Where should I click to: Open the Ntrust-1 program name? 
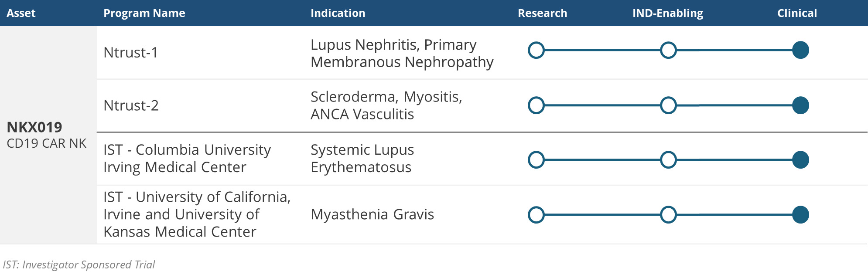pyautogui.click(x=130, y=53)
